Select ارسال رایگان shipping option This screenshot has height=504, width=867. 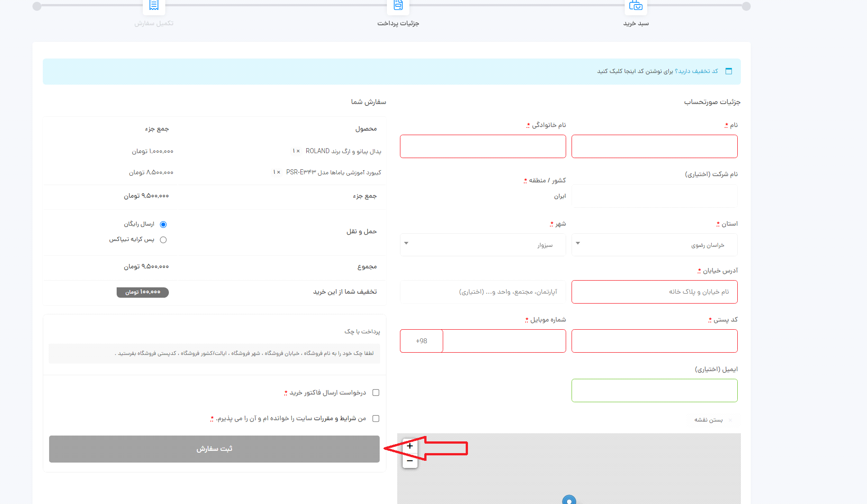(163, 224)
